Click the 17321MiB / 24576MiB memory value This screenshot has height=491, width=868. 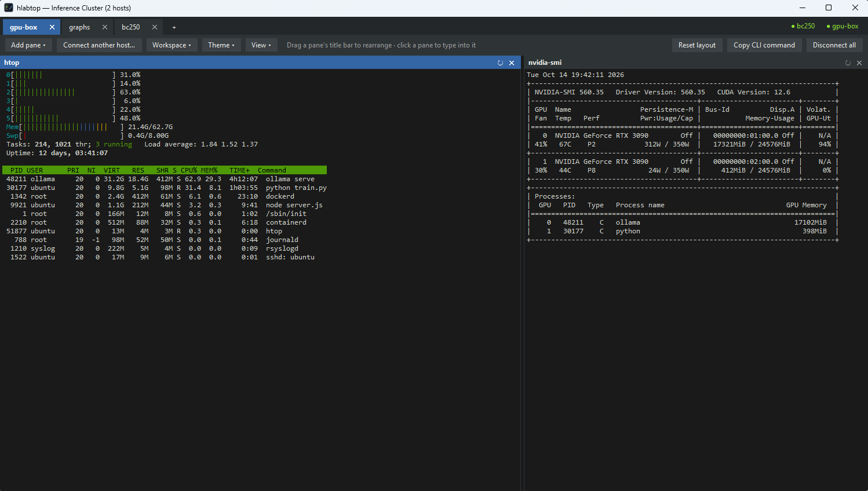pyautogui.click(x=752, y=144)
